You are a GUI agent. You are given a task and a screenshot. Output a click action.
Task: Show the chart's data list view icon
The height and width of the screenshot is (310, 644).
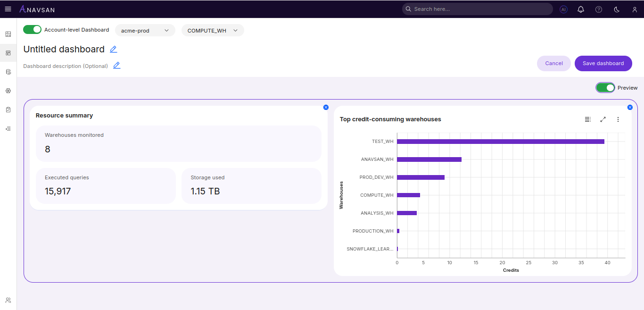tap(588, 119)
